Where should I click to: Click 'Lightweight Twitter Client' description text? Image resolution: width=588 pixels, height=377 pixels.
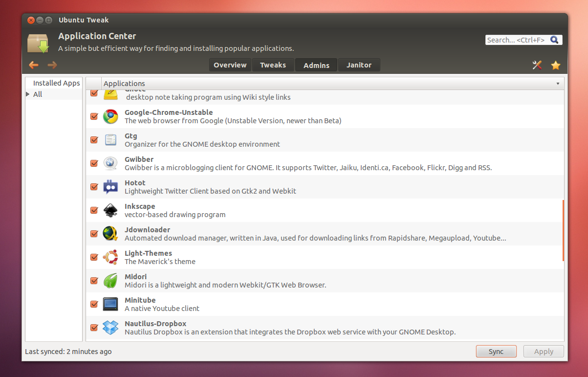[210, 191]
